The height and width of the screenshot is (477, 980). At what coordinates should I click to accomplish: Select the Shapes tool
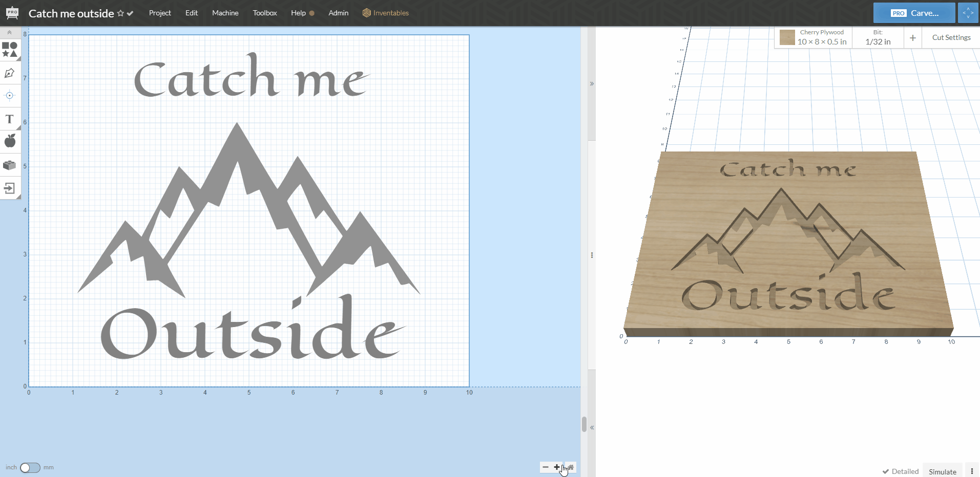pyautogui.click(x=9, y=50)
